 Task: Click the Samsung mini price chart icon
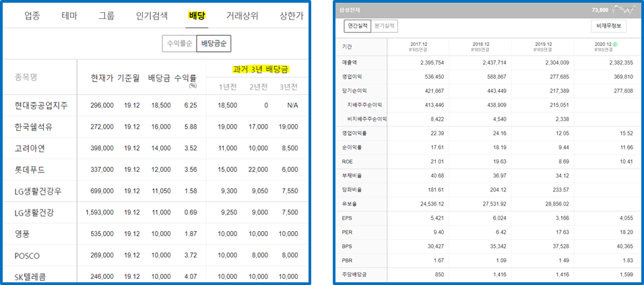624,9
